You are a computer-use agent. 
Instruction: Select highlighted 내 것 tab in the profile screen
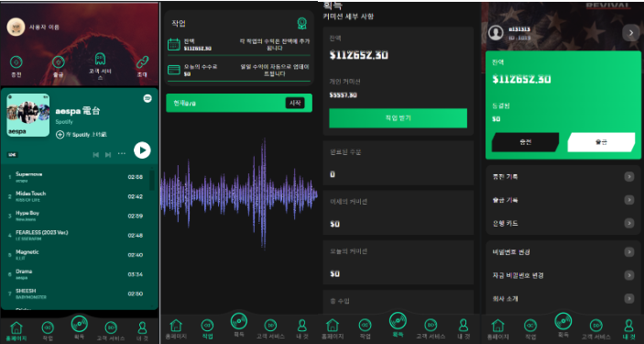point(628,328)
